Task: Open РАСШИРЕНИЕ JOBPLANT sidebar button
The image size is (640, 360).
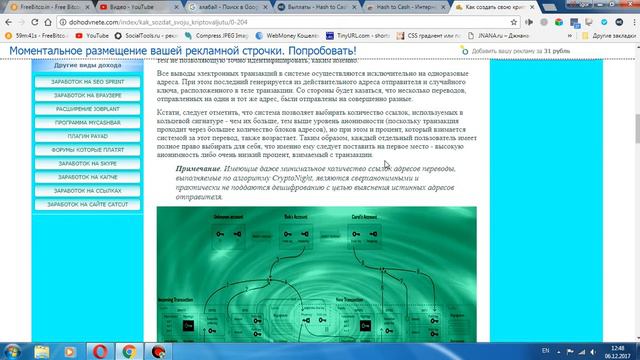Action: (x=87, y=109)
